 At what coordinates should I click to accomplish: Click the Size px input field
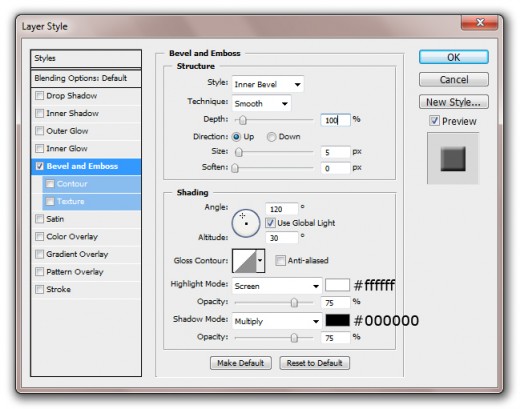pos(335,152)
